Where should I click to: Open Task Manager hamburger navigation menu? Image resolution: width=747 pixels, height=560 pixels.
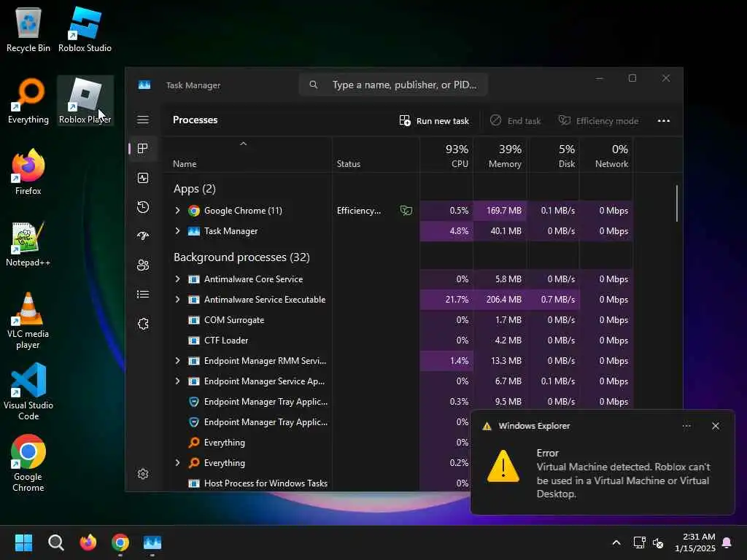tap(143, 120)
